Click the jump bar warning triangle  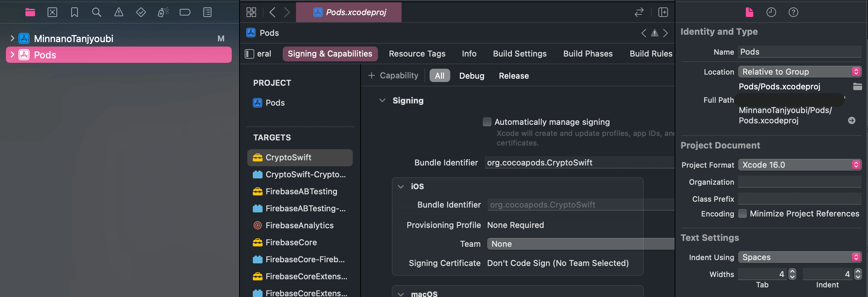coord(655,33)
